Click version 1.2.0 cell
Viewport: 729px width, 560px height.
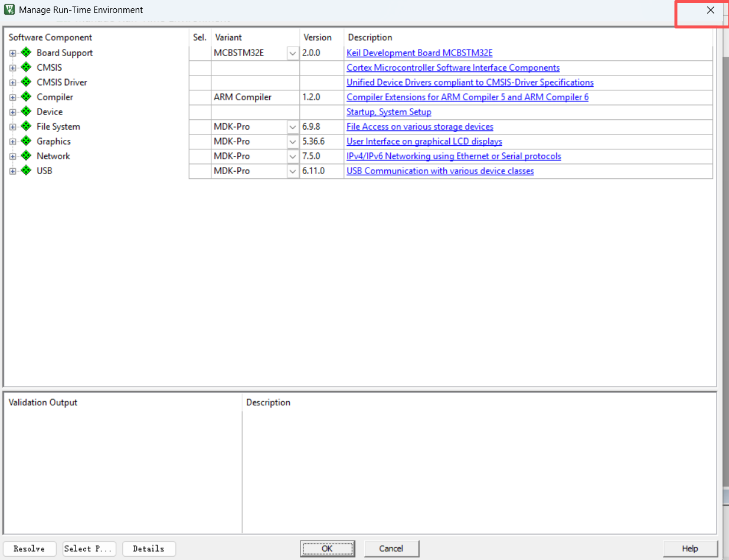(322, 97)
